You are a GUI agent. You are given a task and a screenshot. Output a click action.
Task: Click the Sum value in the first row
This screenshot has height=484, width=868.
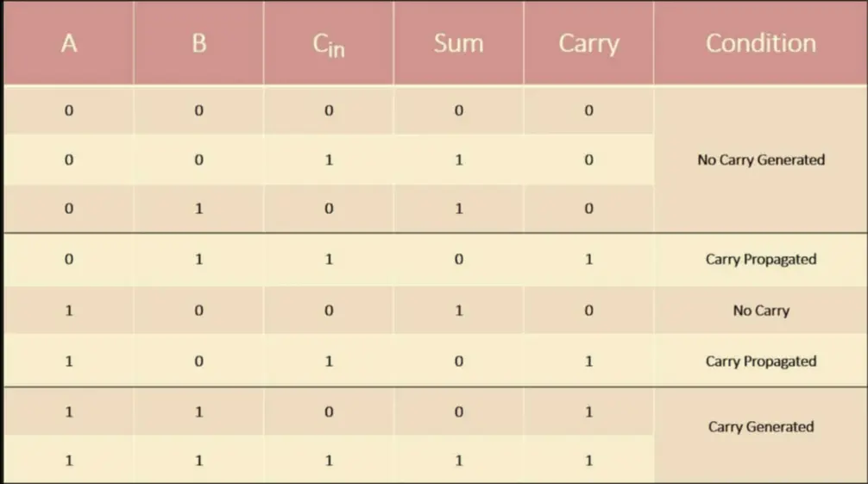(458, 110)
